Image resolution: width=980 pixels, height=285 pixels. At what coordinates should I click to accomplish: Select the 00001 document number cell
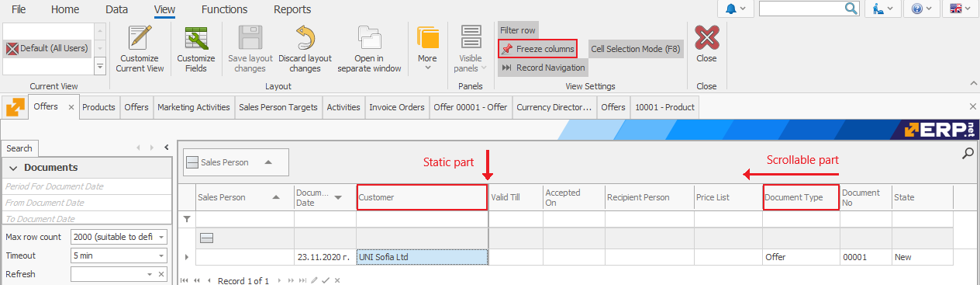coord(865,257)
